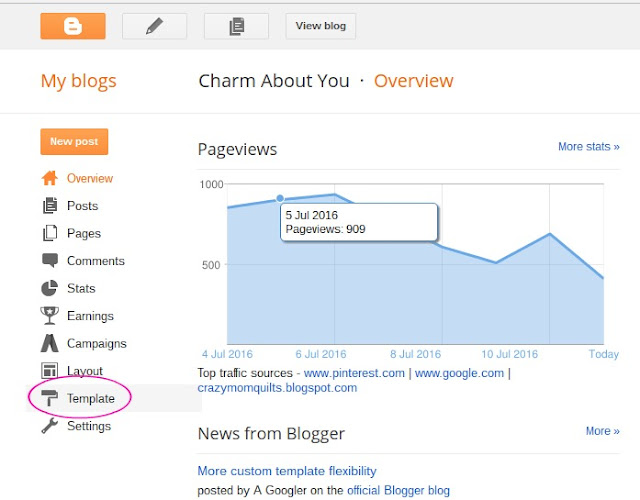The image size is (640, 500).
Task: Click the Template paint roller icon
Action: click(x=50, y=398)
